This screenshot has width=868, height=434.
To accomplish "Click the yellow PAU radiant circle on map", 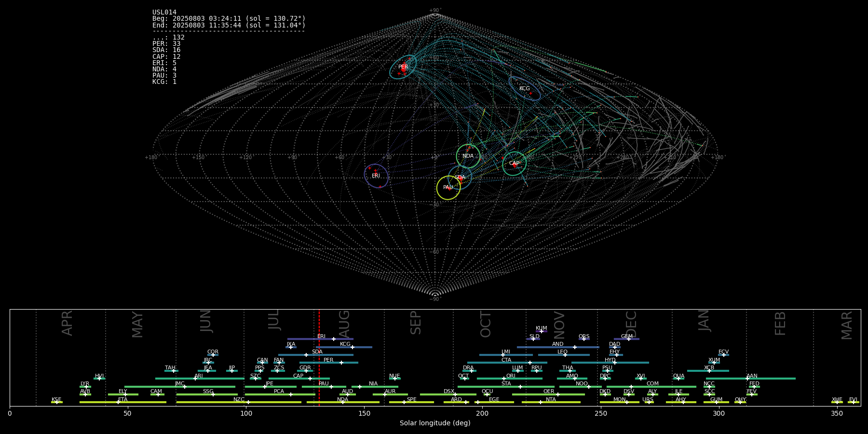I will coord(448,188).
